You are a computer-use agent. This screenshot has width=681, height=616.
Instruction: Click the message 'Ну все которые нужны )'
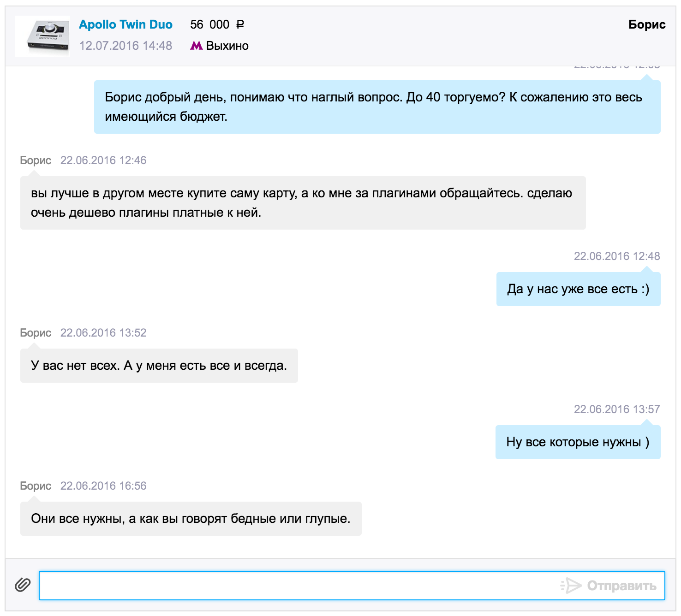coord(578,442)
